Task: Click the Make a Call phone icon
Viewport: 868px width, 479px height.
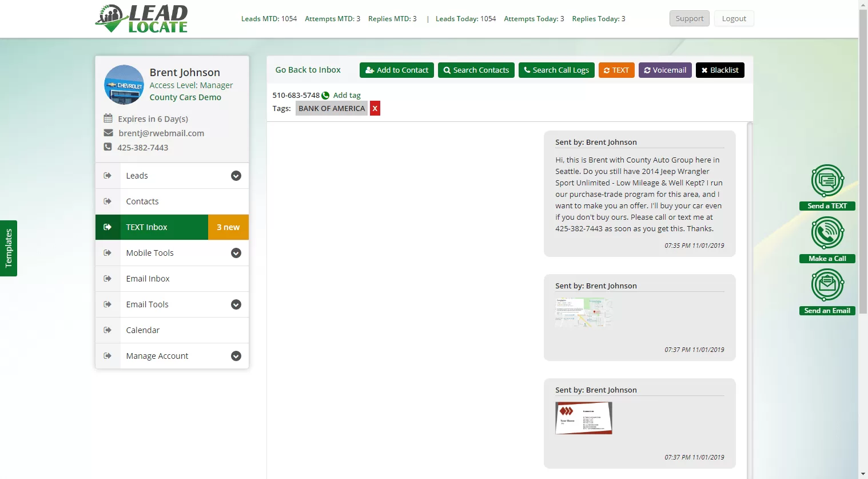Action: pos(827,233)
